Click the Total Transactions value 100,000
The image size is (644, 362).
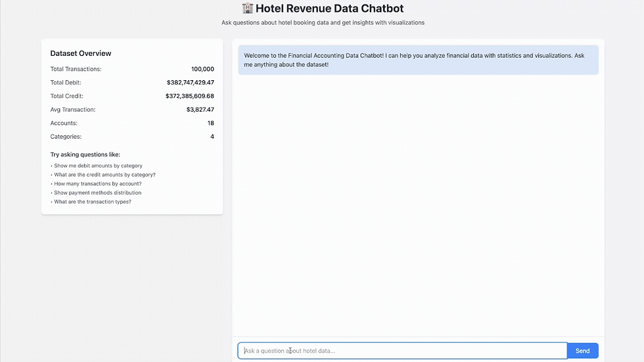[x=202, y=69]
